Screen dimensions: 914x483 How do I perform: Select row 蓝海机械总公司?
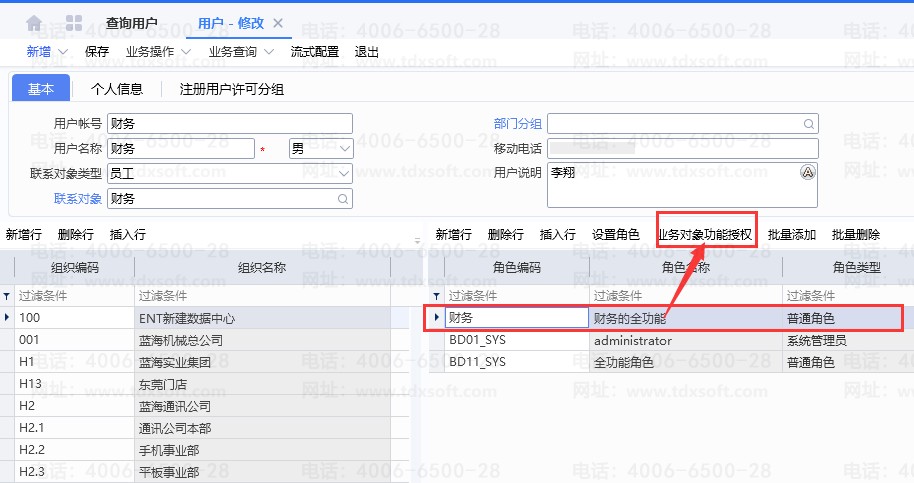coord(204,340)
